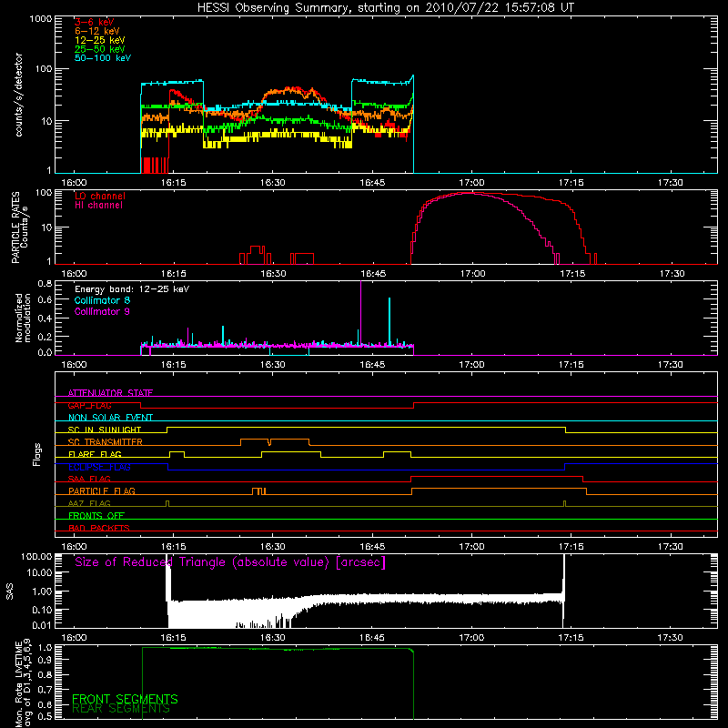Click the FRONTS OFF flag label
728x728 pixels.
point(96,515)
